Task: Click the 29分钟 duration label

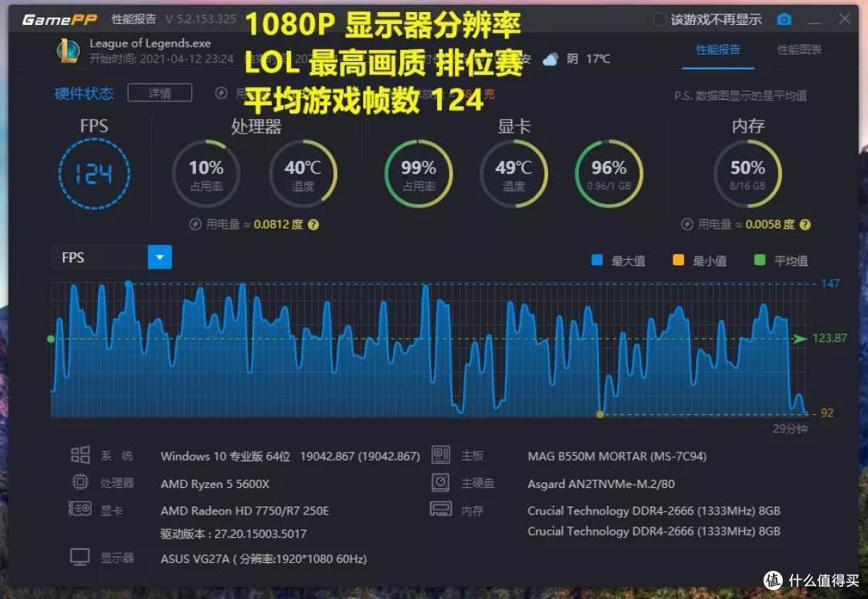Action: click(790, 429)
